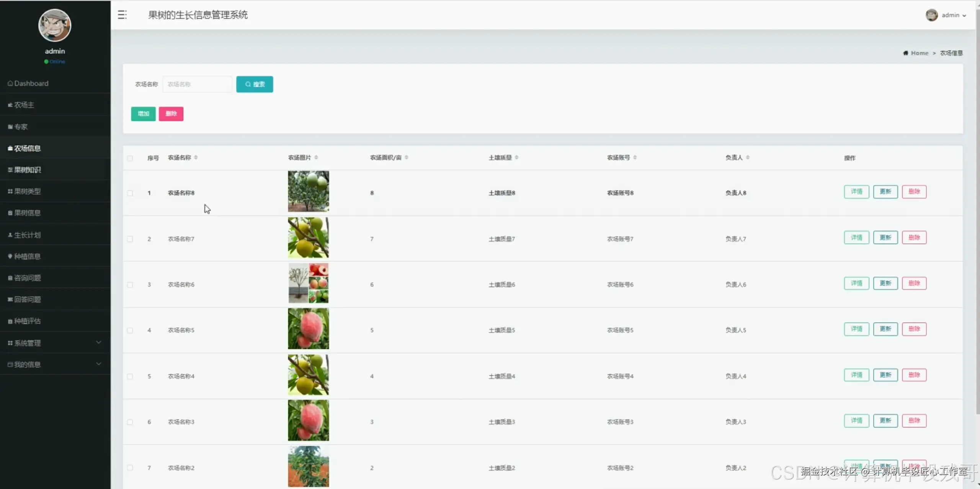Screen dimensions: 980x489
Task: Click the hamburger menu collapse icon
Action: tap(122, 15)
